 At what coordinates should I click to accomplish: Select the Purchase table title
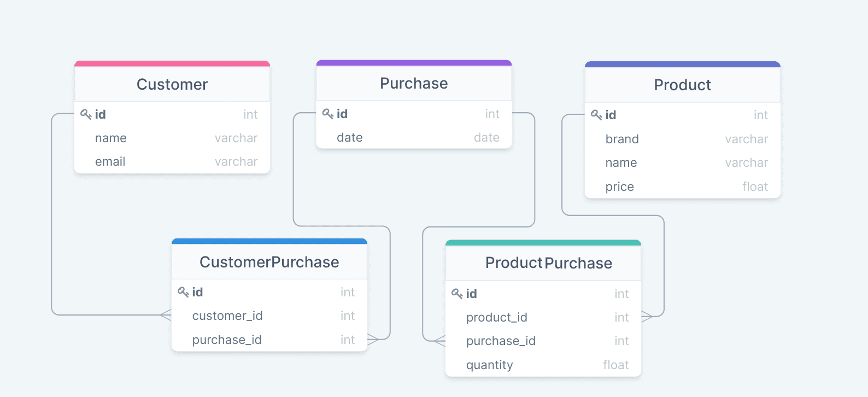point(414,83)
